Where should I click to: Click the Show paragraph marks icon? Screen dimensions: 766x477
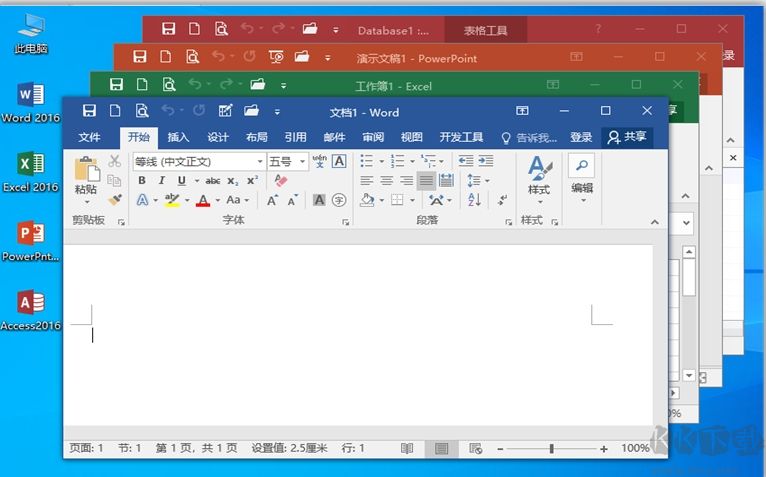(x=503, y=200)
